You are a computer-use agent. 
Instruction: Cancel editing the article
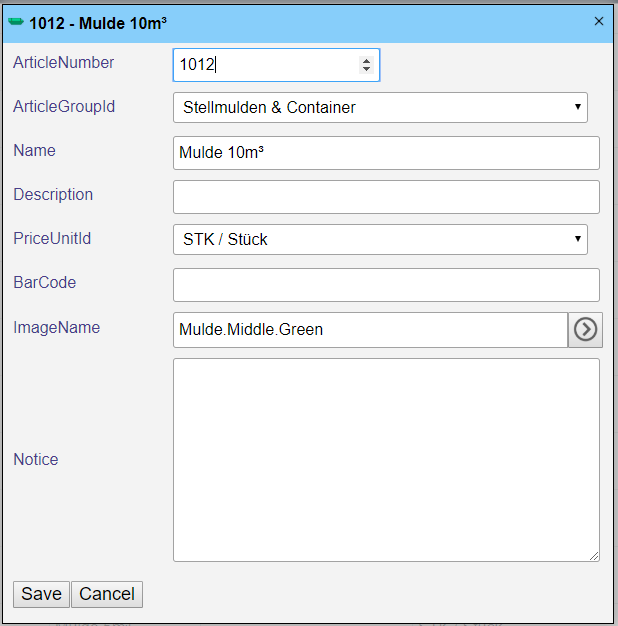tap(107, 594)
